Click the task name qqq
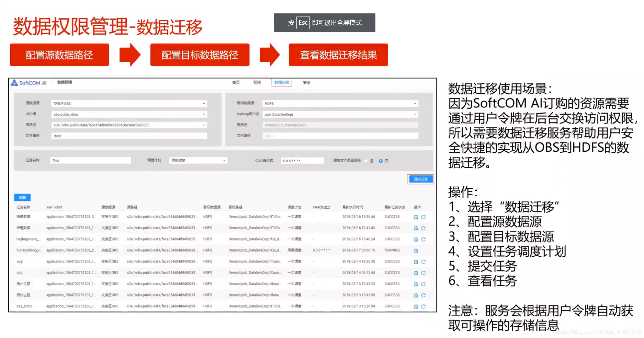 click(x=20, y=273)
